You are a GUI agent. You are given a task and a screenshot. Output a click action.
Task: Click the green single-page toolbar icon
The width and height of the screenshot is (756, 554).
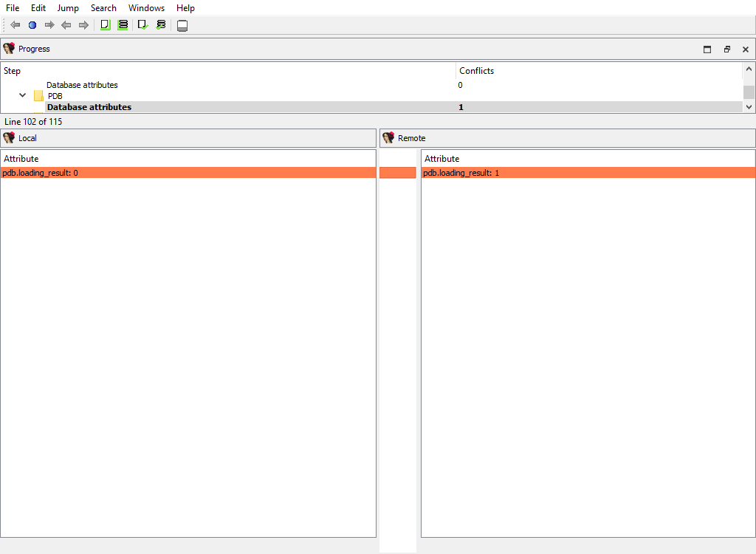coord(105,25)
